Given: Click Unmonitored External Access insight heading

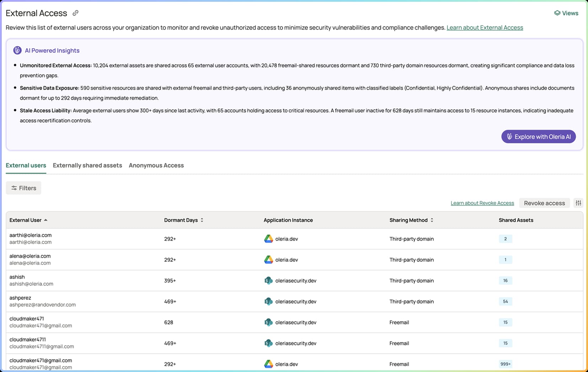Looking at the screenshot, I should point(56,65).
